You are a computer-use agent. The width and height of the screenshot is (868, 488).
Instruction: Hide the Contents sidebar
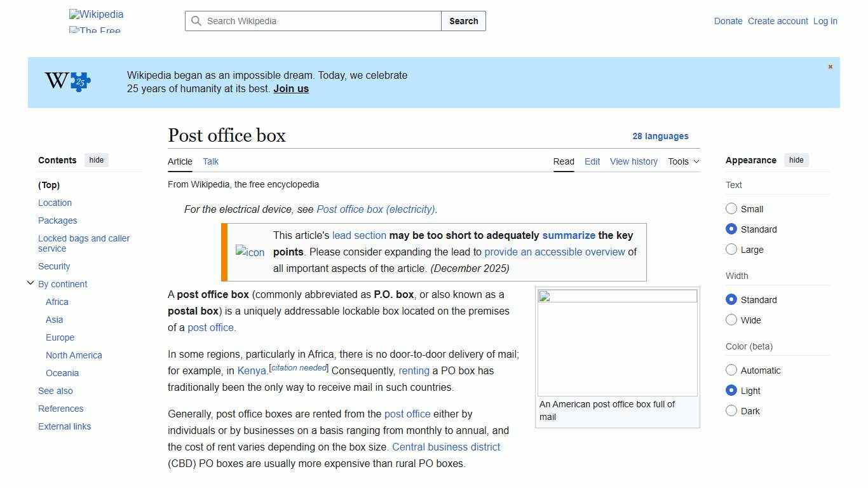click(96, 160)
